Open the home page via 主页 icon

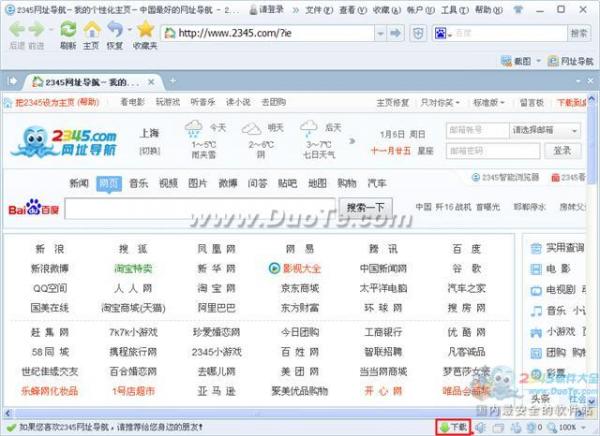tap(92, 29)
